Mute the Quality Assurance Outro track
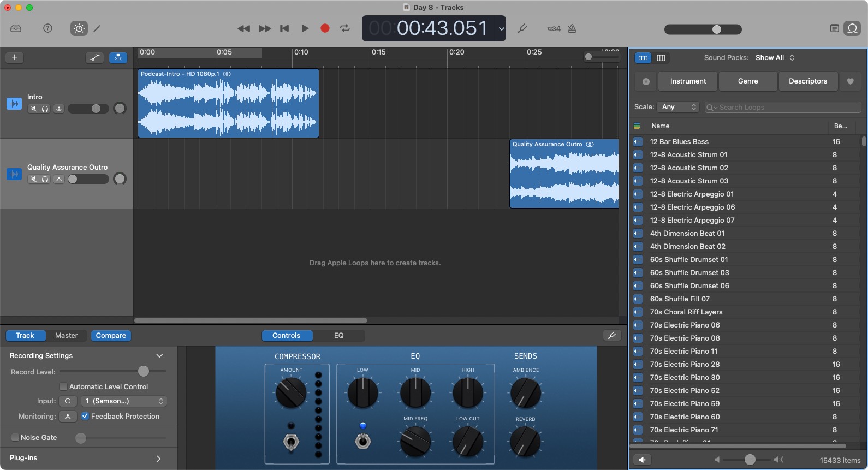 [x=33, y=179]
